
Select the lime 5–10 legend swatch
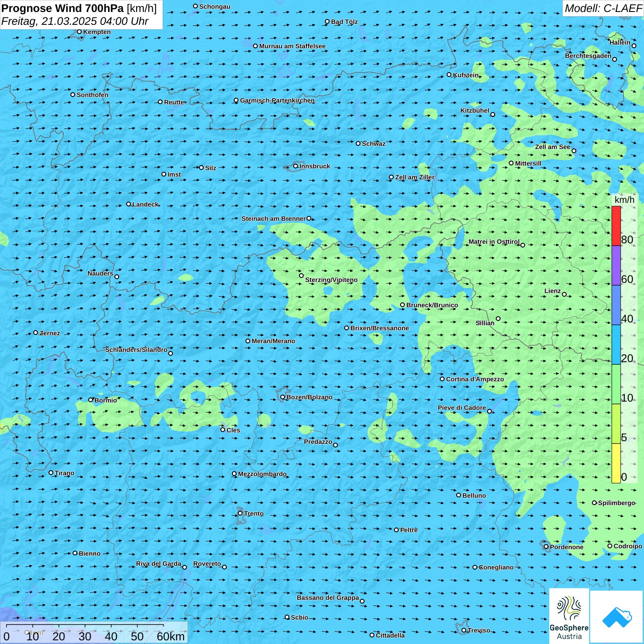point(616,424)
